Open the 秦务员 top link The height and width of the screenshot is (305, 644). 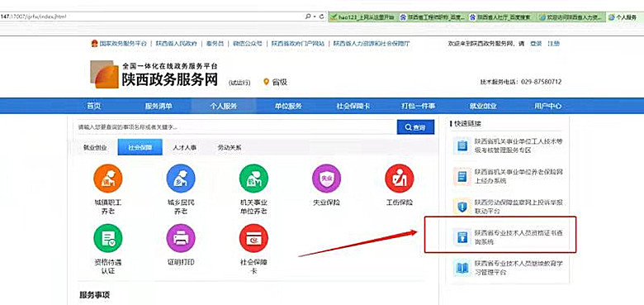point(215,44)
